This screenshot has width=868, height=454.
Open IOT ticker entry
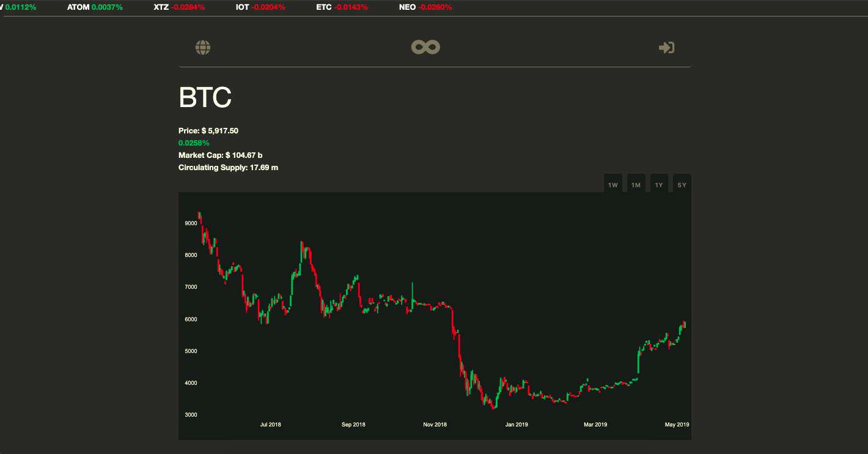(x=260, y=7)
